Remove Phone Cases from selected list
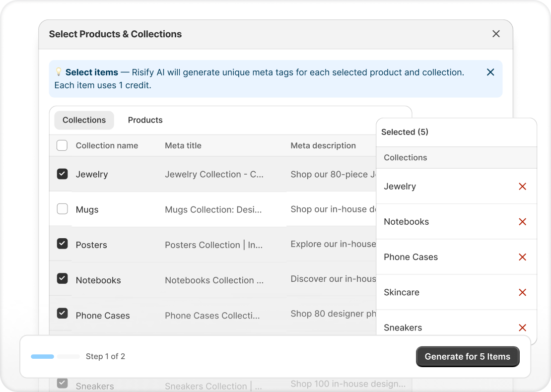The height and width of the screenshot is (392, 551). click(x=522, y=257)
